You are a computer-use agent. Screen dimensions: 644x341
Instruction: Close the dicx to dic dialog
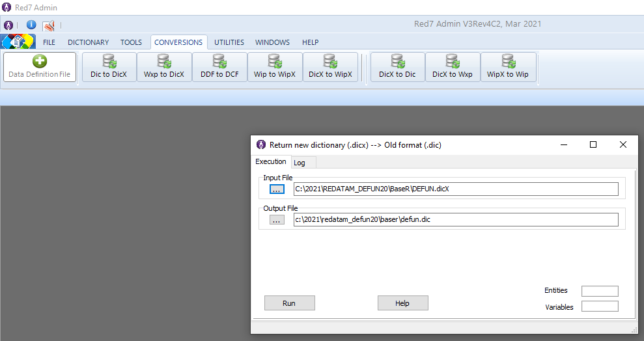[623, 144]
